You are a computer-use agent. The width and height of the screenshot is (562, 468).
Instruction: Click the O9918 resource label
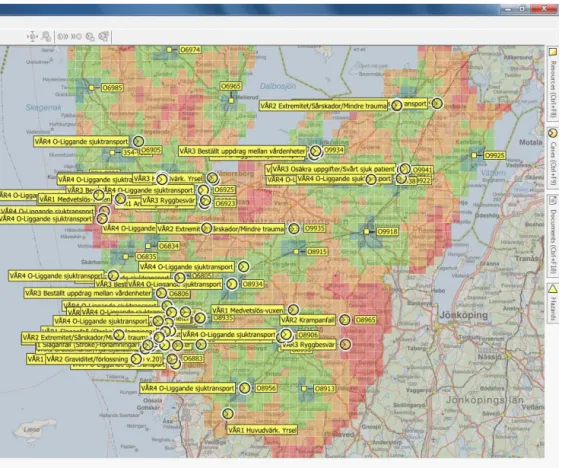point(387,231)
